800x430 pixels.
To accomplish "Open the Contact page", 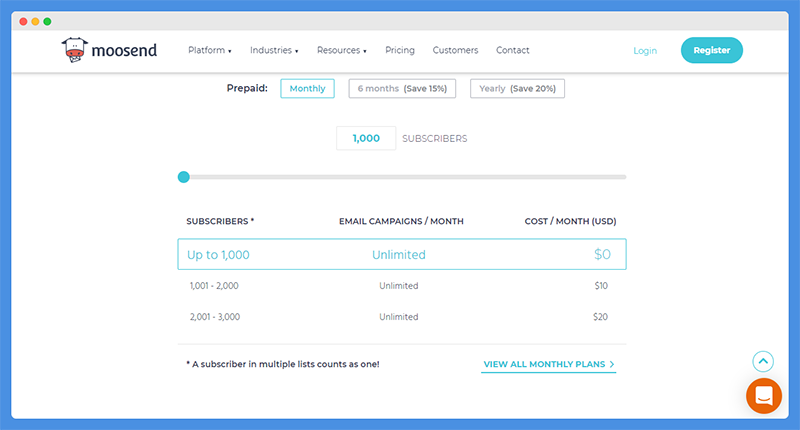I will [512, 50].
